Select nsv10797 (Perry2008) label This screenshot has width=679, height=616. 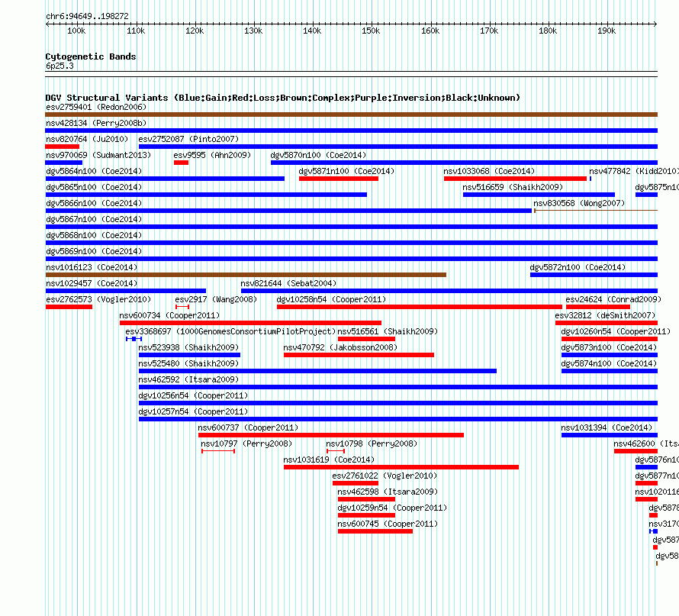pyautogui.click(x=246, y=443)
